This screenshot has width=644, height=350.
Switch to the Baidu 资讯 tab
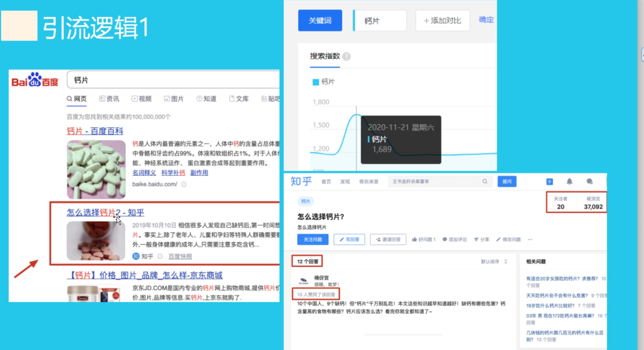click(x=109, y=99)
